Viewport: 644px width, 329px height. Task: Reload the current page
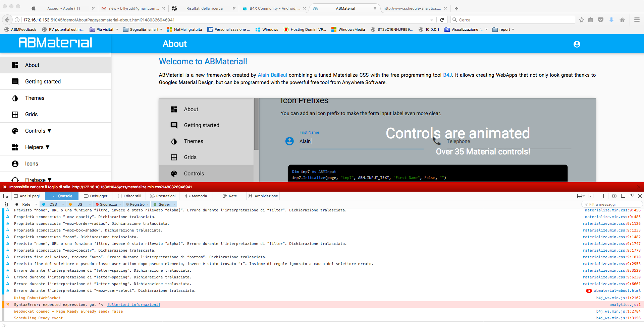point(442,20)
